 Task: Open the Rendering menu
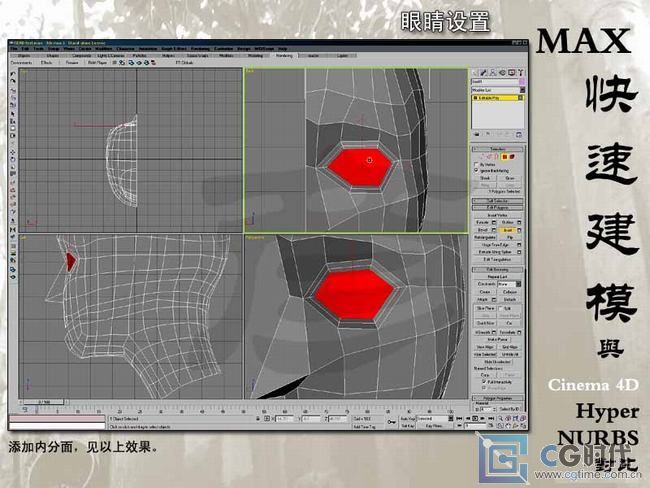point(200,49)
